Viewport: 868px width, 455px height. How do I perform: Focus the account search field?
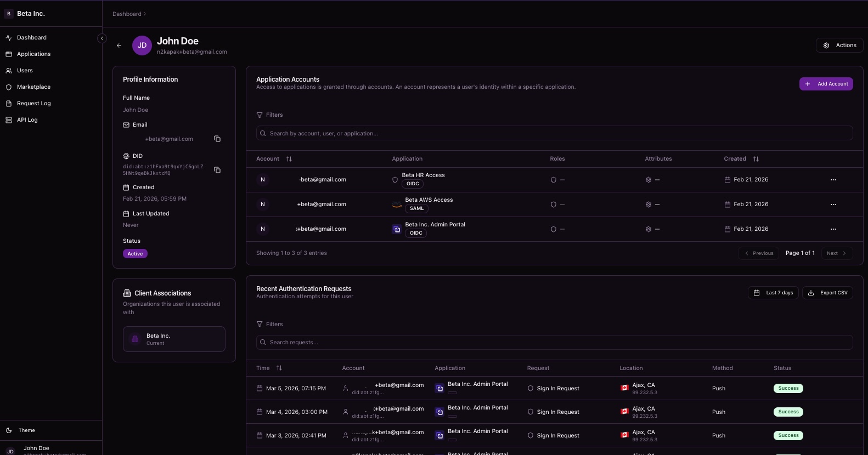[x=554, y=133]
